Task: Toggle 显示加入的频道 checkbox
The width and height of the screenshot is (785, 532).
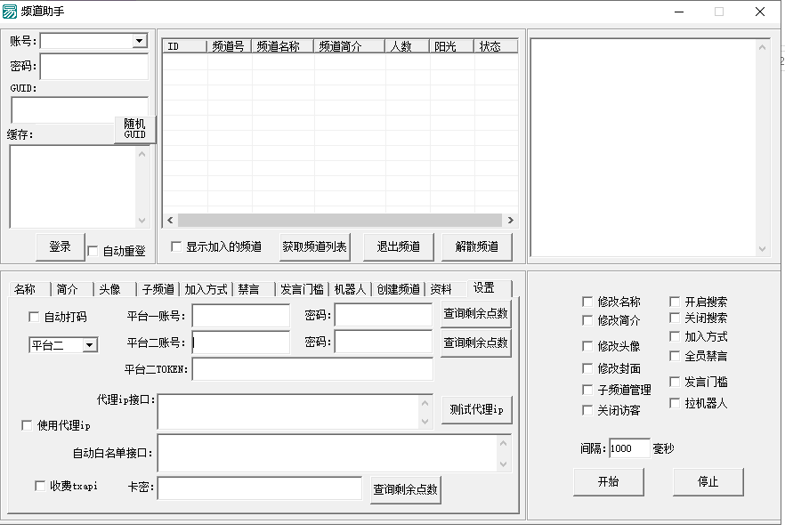Action: tap(176, 246)
